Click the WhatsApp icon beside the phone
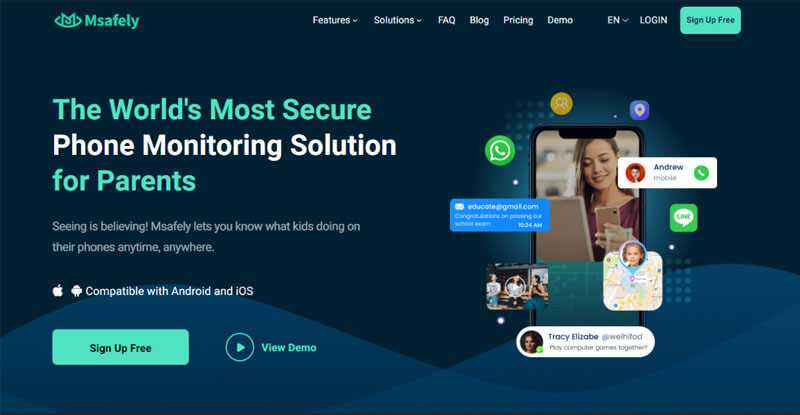The height and width of the screenshot is (415, 800). click(x=499, y=151)
